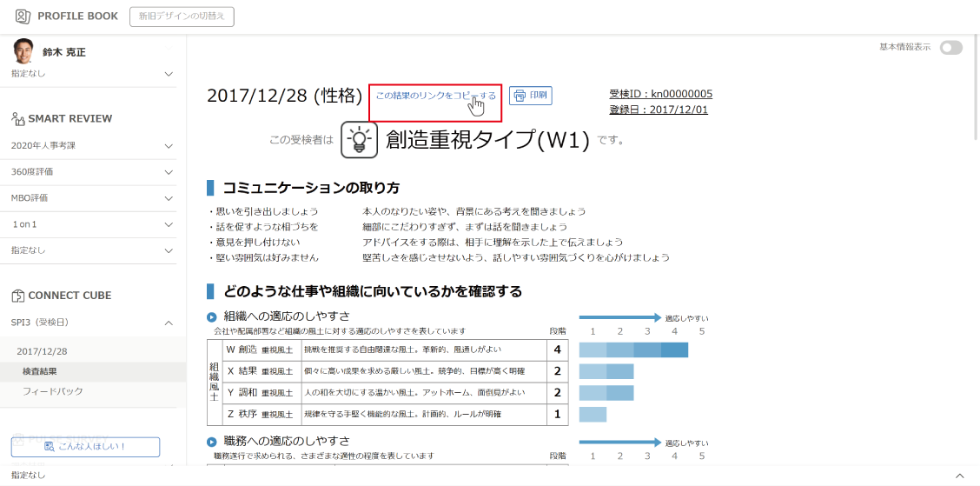Viewport: 980px width, 486px height.
Task: Click この結果のリンクをコピーする link
Action: tap(435, 96)
